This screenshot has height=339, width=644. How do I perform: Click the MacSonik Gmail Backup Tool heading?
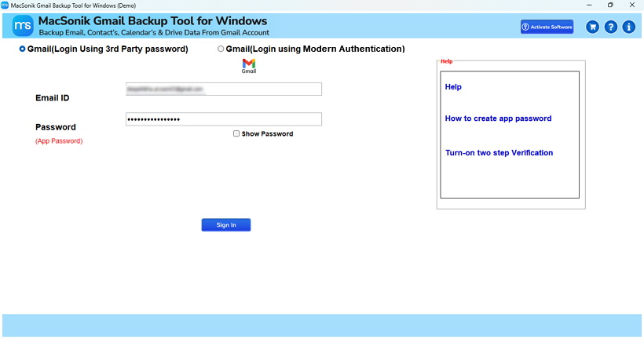[x=153, y=21]
